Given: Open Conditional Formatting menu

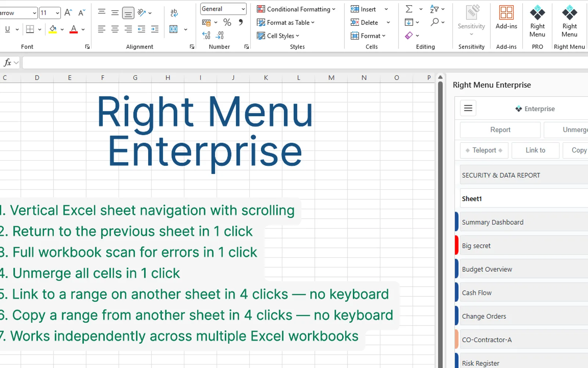Looking at the screenshot, I should coord(296,9).
